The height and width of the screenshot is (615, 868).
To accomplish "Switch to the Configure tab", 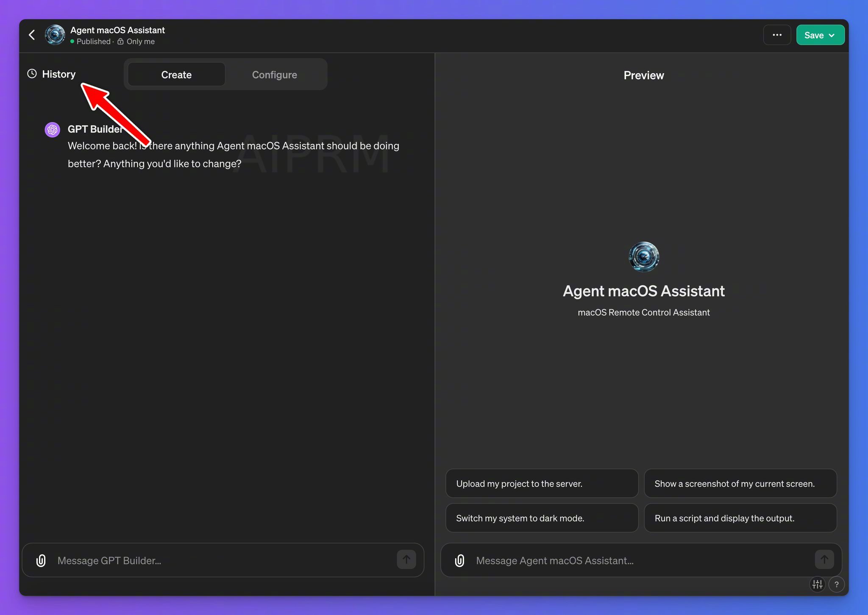I will pyautogui.click(x=275, y=75).
